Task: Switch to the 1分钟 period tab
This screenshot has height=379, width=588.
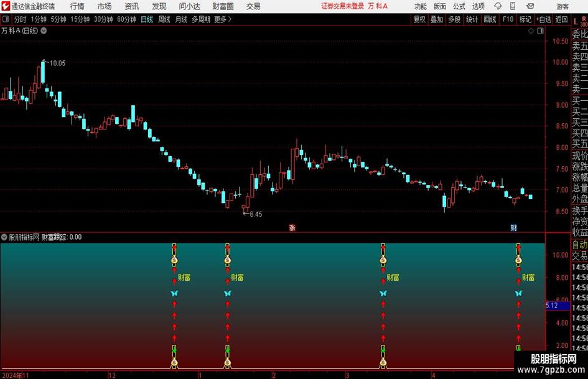Action: coord(39,19)
